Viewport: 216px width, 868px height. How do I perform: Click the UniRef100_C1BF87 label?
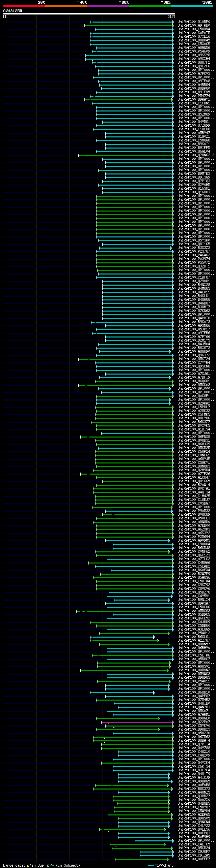(x=194, y=278)
